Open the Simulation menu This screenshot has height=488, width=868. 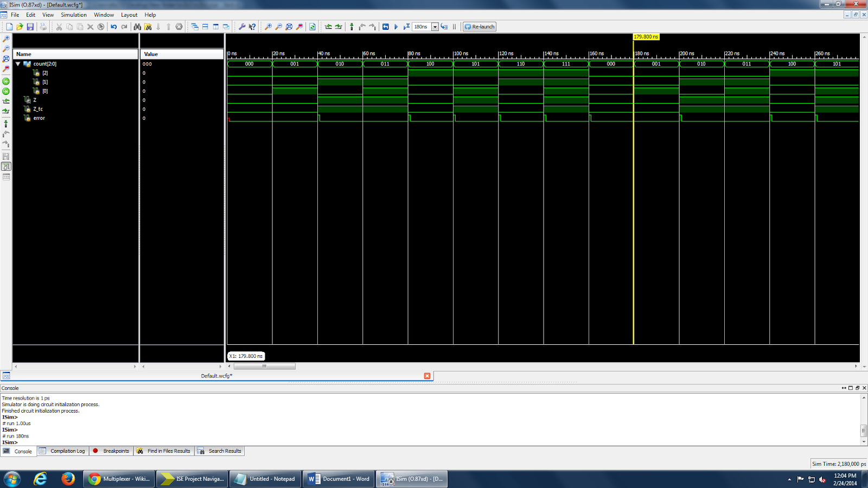(x=73, y=15)
